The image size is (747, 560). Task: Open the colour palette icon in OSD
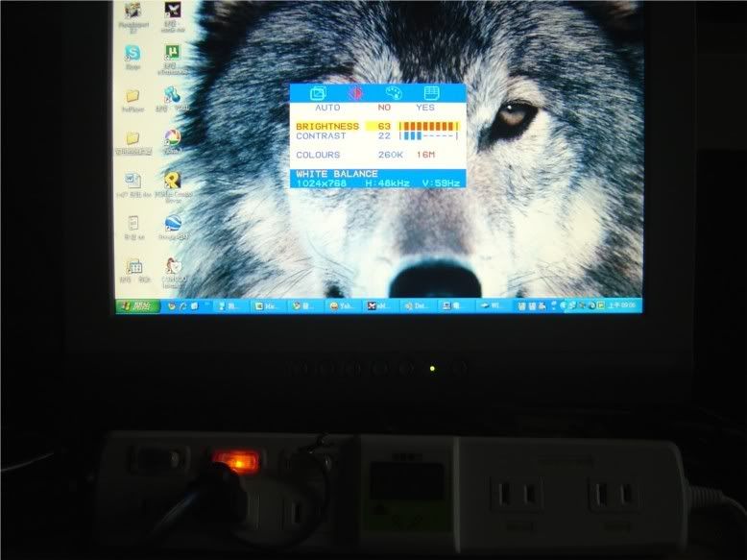[x=393, y=93]
